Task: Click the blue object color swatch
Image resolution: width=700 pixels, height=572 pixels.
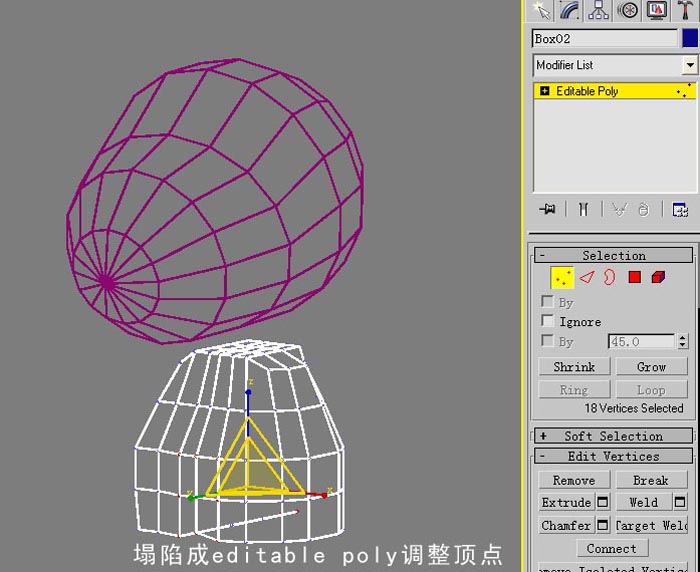Action: [690, 38]
